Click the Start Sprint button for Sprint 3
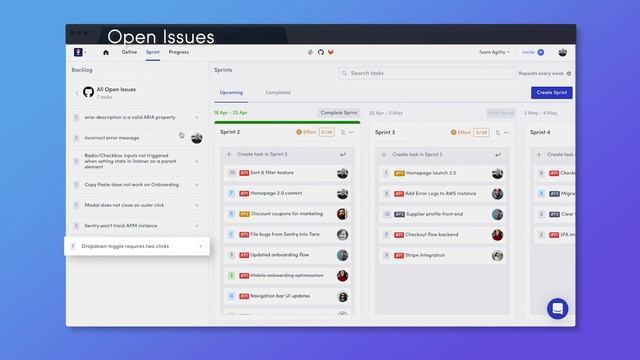This screenshot has height=360, width=640. pos(501,113)
